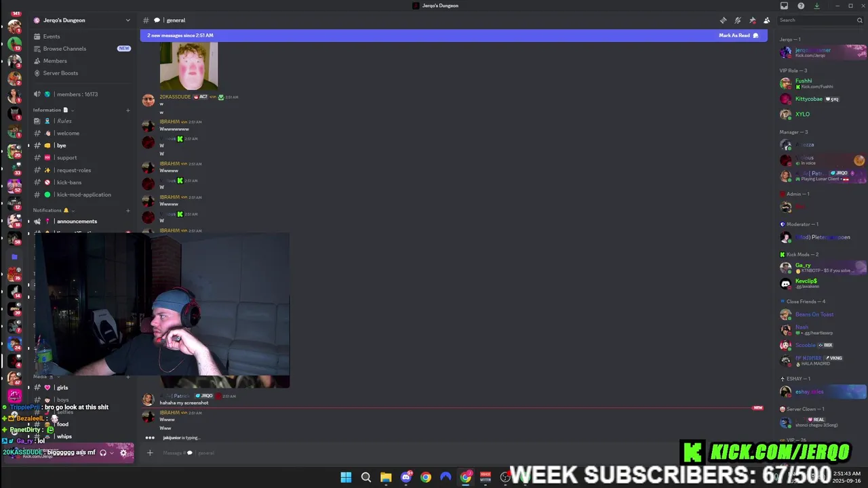
Task: Open the face image posted in chat
Action: tap(189, 66)
